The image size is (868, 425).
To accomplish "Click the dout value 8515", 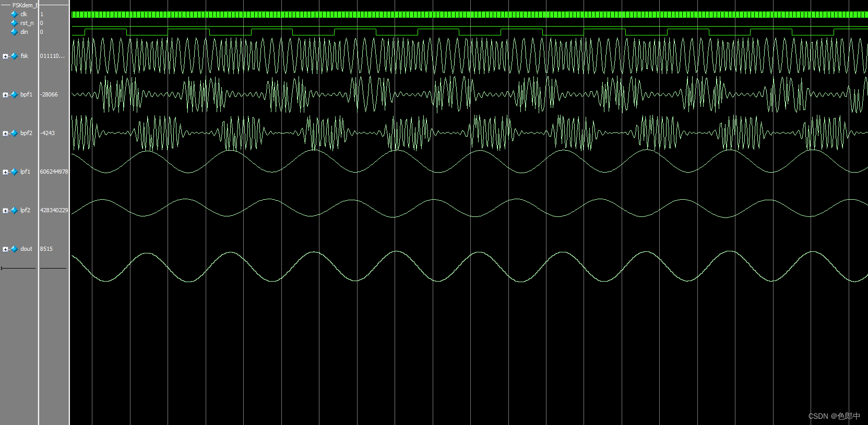I will (46, 249).
